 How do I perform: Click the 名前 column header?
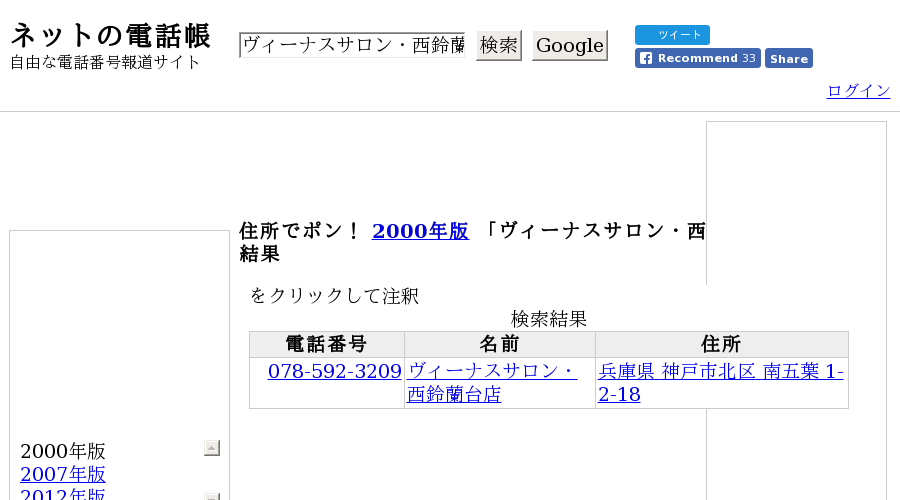(499, 344)
